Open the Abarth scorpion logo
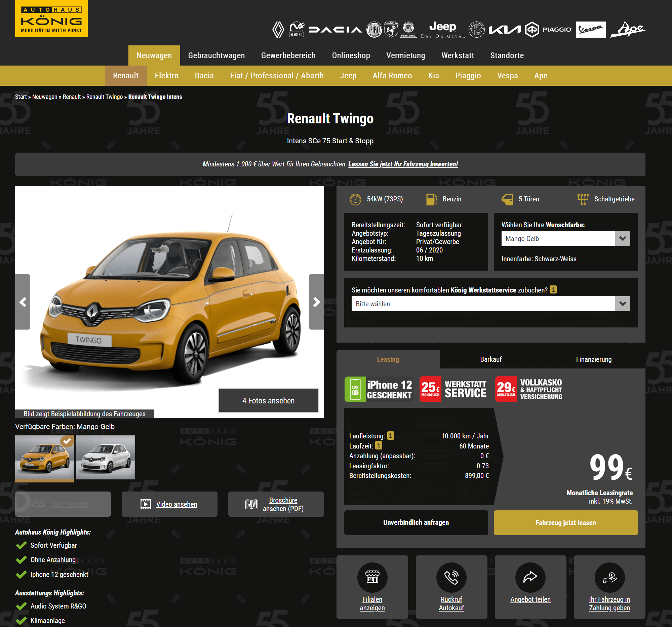The width and height of the screenshot is (672, 627). (391, 29)
